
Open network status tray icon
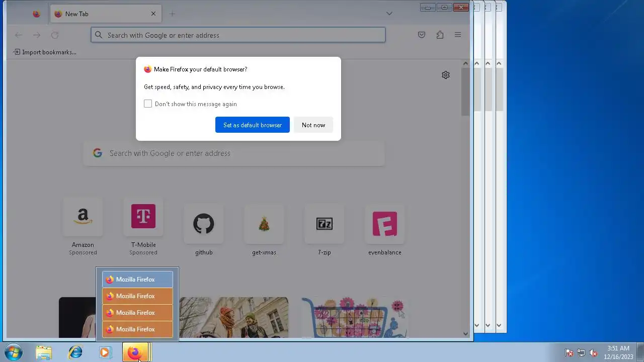tap(581, 353)
